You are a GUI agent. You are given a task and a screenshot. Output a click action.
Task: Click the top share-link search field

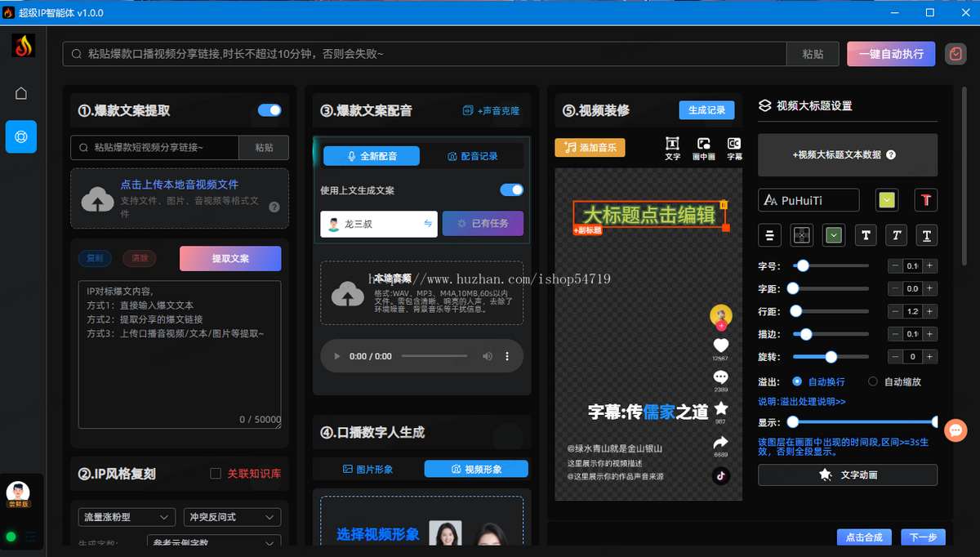(x=425, y=54)
